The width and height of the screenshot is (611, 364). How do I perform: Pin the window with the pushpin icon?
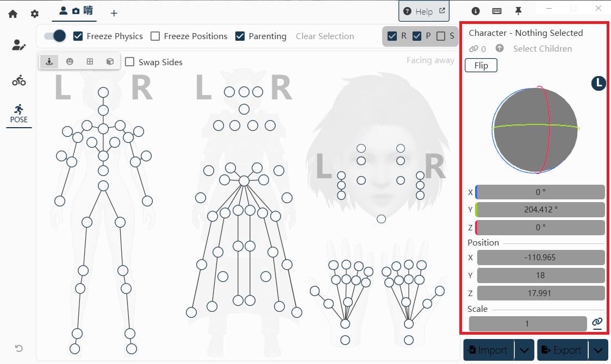tap(518, 11)
